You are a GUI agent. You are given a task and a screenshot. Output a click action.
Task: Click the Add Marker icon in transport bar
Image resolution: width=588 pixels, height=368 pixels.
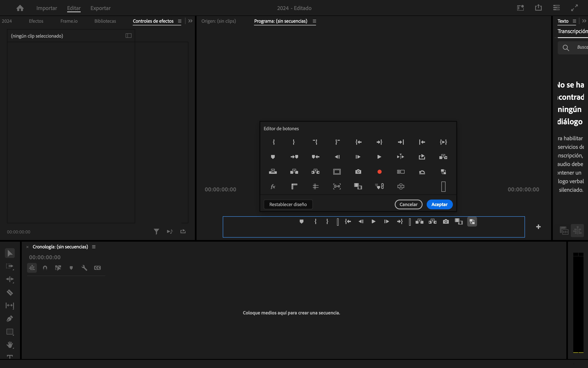coord(301,221)
